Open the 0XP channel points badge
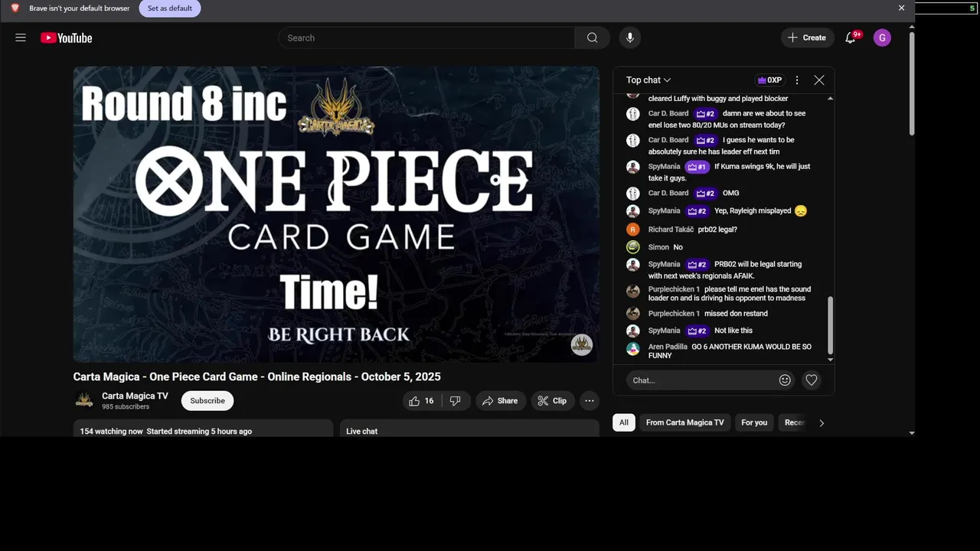980x551 pixels. point(769,80)
